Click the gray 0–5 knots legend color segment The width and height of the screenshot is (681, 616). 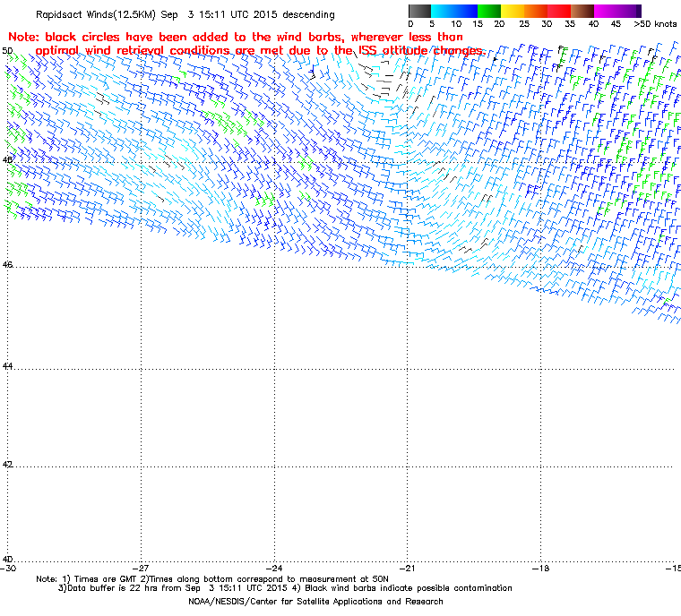coord(420,11)
